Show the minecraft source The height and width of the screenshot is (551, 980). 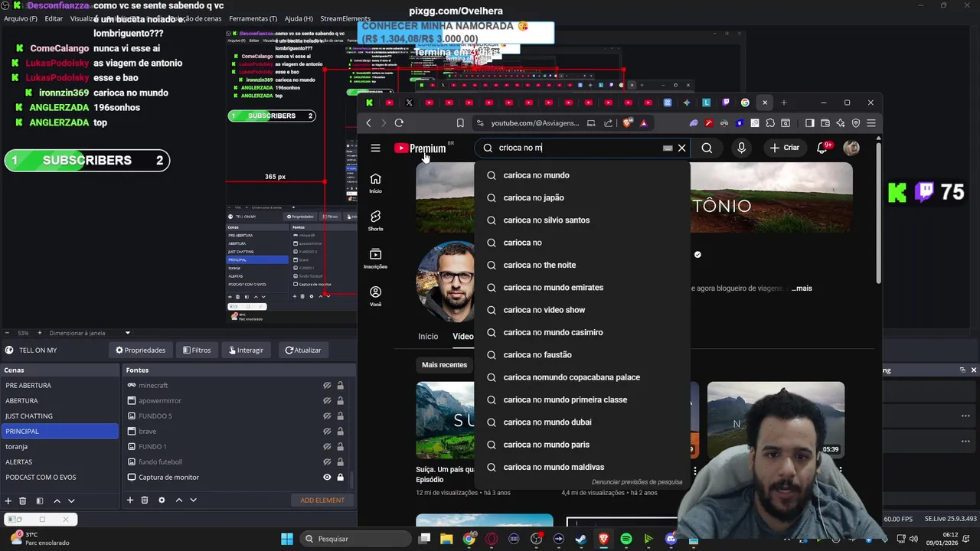point(327,385)
